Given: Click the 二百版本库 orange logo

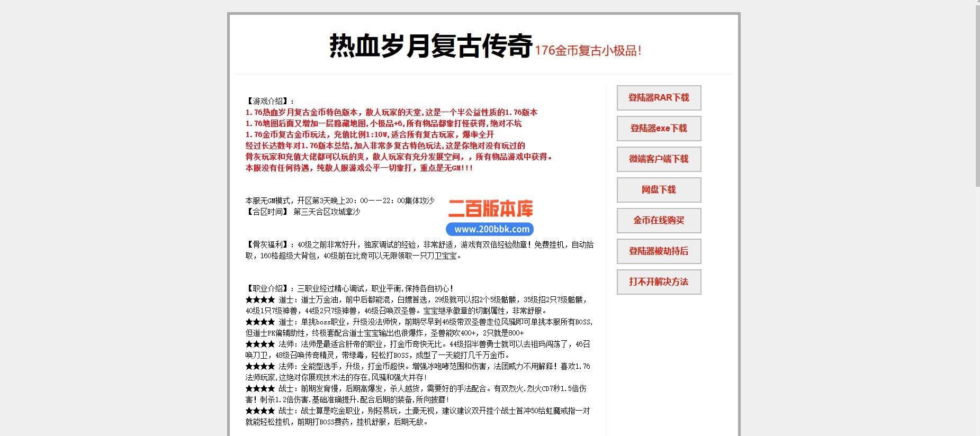Looking at the screenshot, I should 490,208.
